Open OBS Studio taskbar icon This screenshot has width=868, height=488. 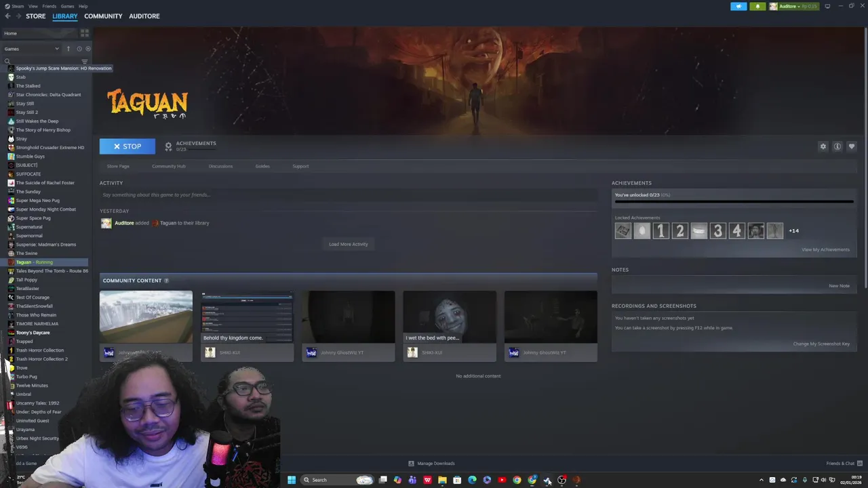click(x=561, y=480)
